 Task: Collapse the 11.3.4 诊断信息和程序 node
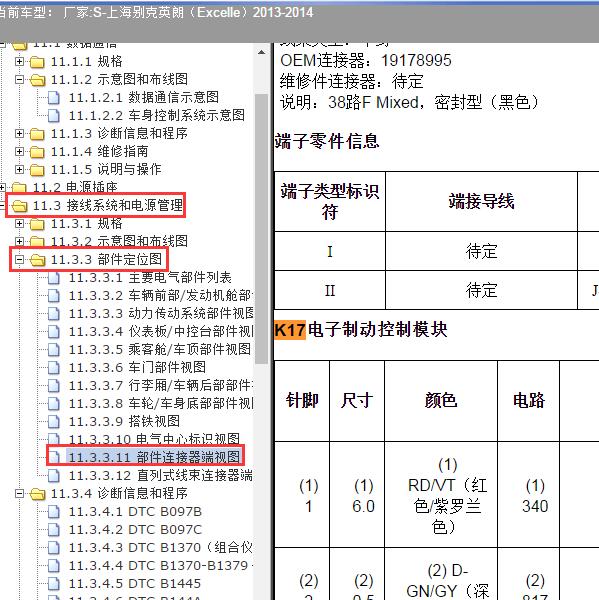(x=19, y=493)
